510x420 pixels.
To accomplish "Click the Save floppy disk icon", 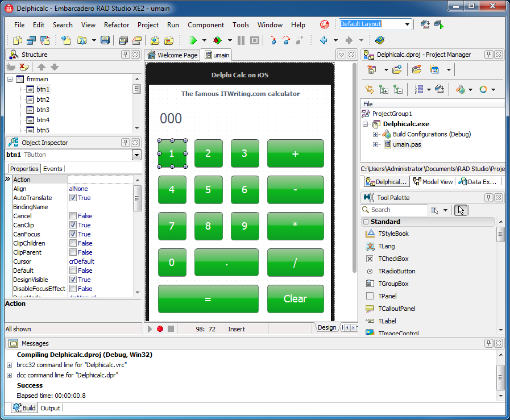I will coord(105,40).
